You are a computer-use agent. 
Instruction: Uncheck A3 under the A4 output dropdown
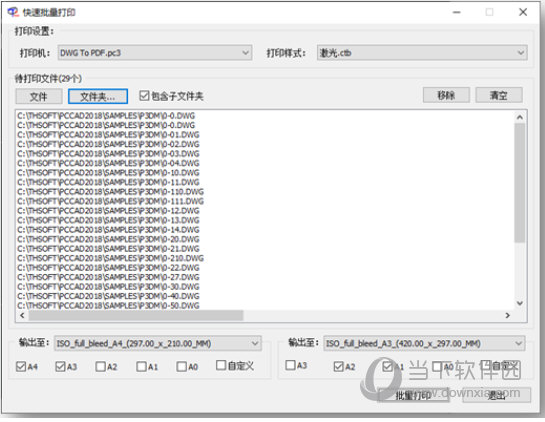60,366
